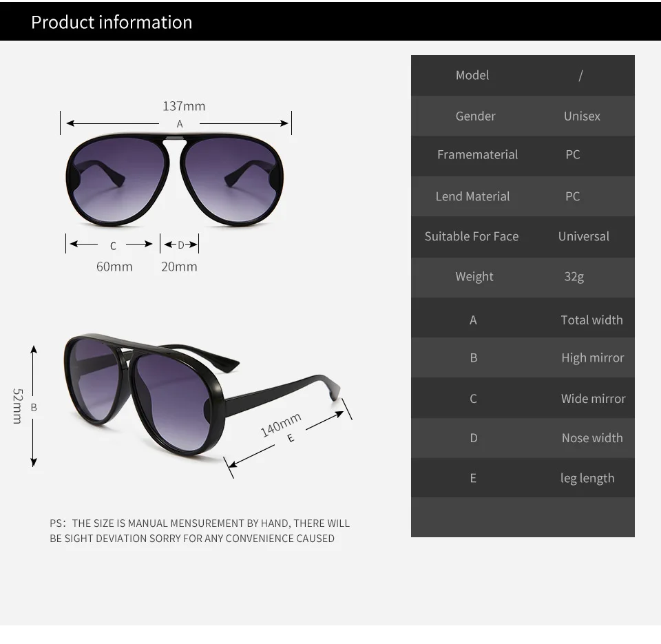Select the Lend Material row
Image resolution: width=661 pixels, height=644 pixels.
point(523,196)
